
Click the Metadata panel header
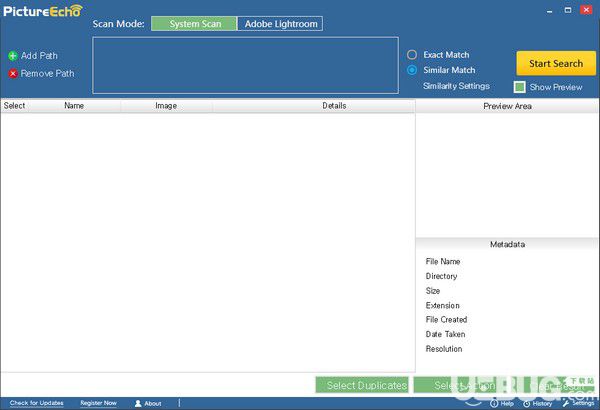[507, 244]
